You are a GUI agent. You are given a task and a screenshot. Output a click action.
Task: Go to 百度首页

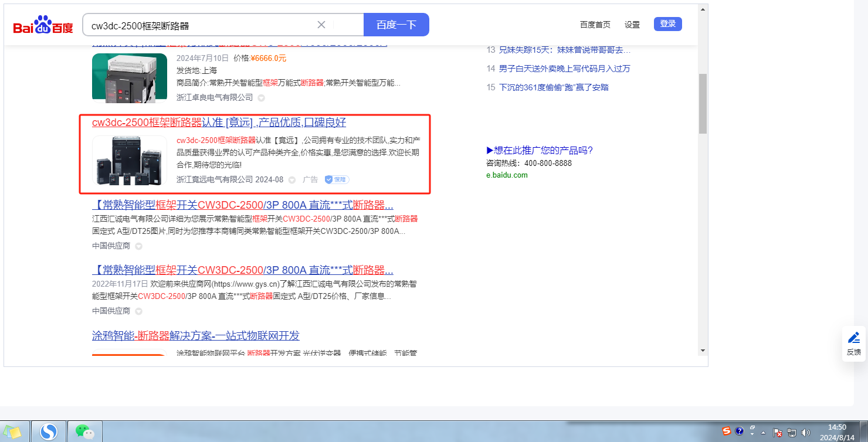click(x=595, y=25)
